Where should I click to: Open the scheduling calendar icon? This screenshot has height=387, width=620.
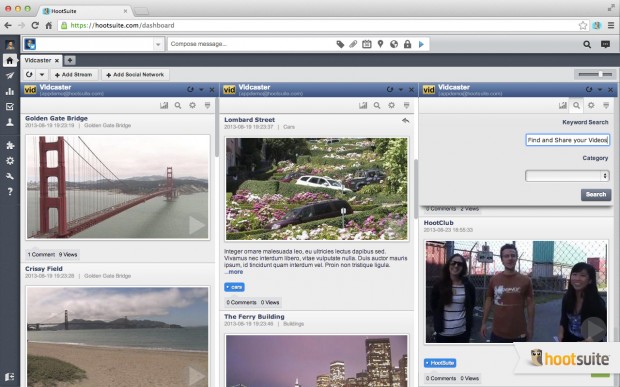[x=367, y=44]
